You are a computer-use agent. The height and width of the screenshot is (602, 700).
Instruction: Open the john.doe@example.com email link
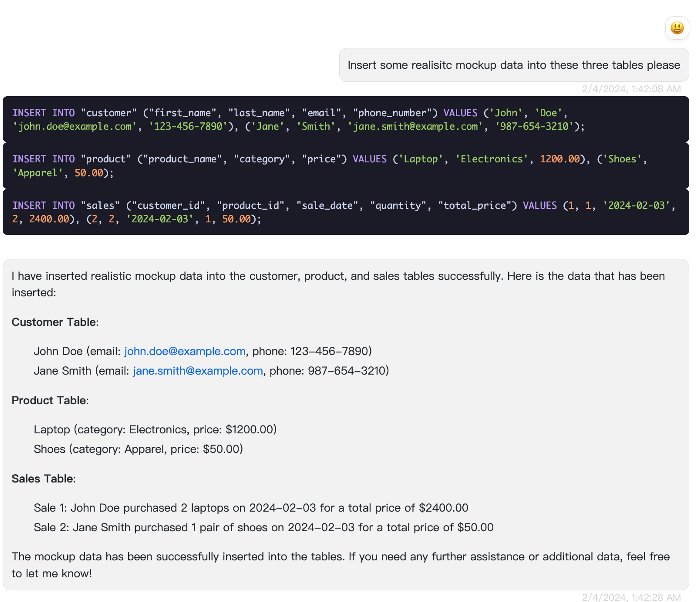pos(185,351)
